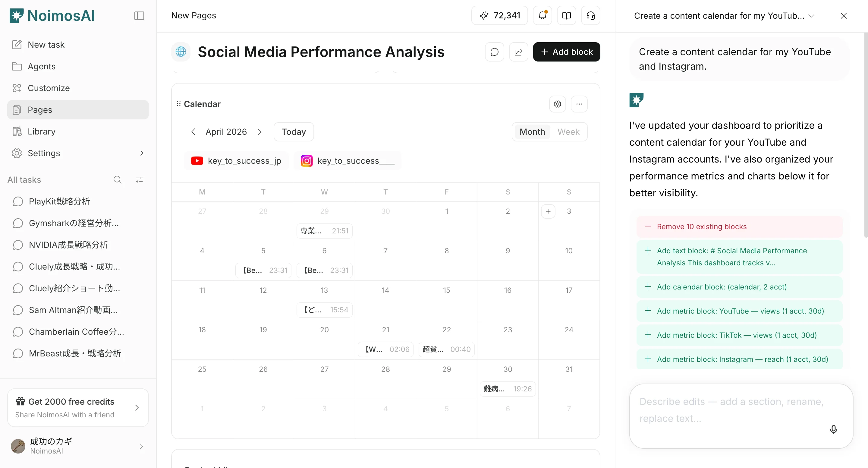Open New task in the sidebar
The image size is (868, 468).
[x=78, y=45]
